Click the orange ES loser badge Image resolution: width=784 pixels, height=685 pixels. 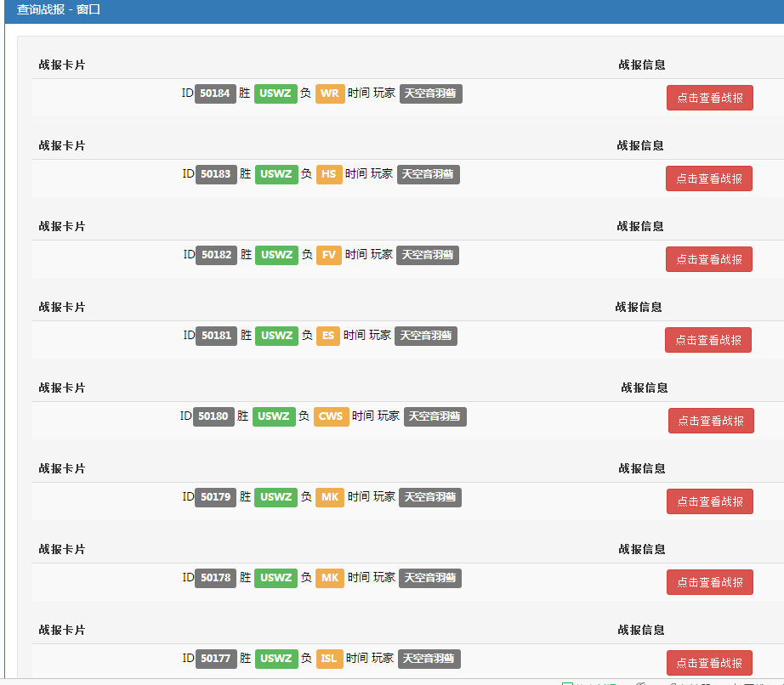(x=328, y=336)
